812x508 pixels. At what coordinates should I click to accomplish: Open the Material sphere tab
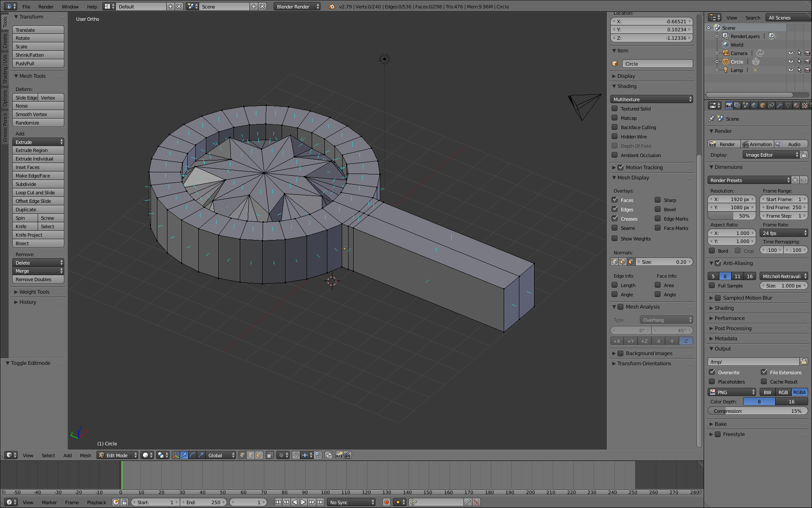pyautogui.click(x=796, y=105)
